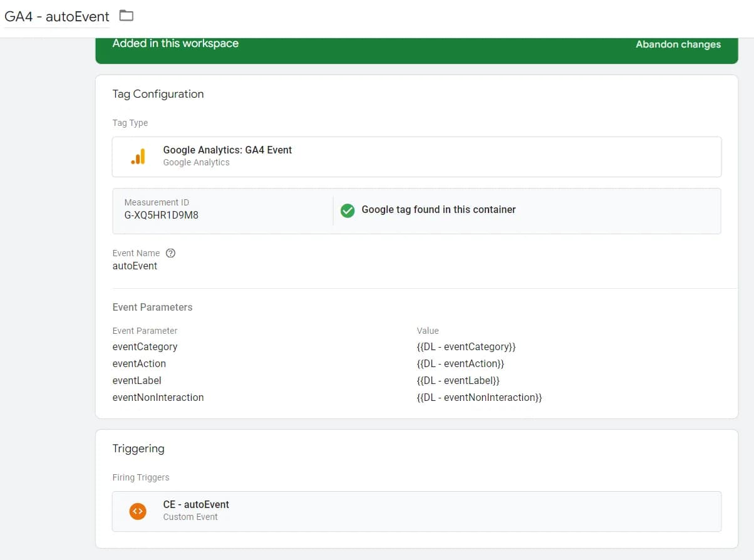Click the eventAction parameter name

139,363
